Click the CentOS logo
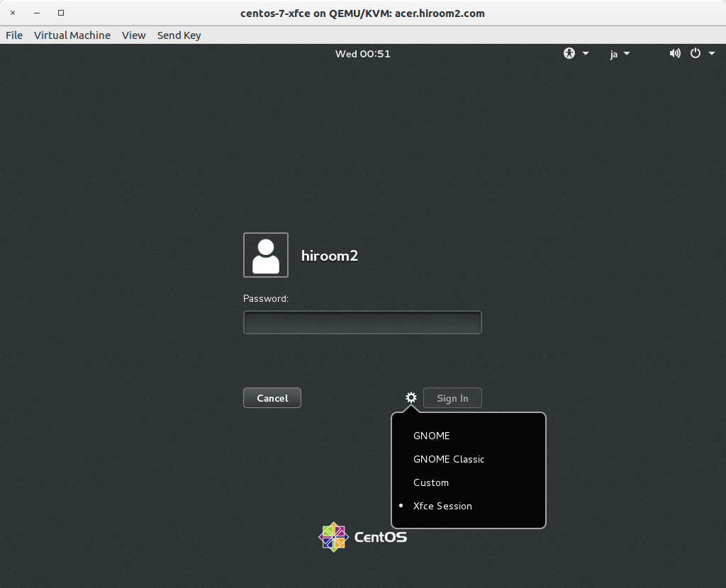 tap(333, 537)
